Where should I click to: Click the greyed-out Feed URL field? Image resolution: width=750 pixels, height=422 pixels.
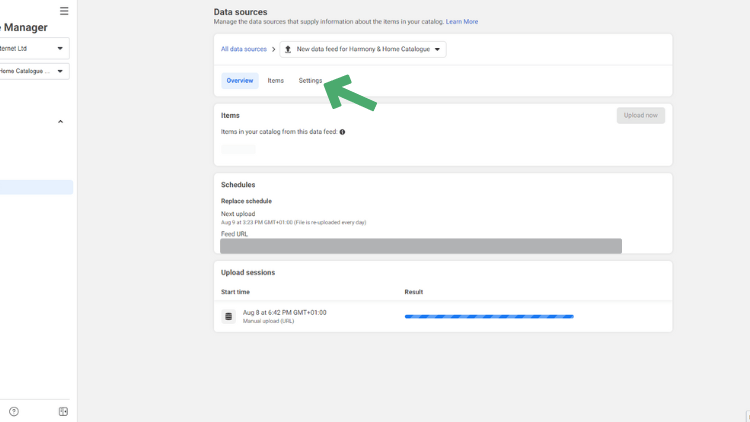pyautogui.click(x=421, y=246)
